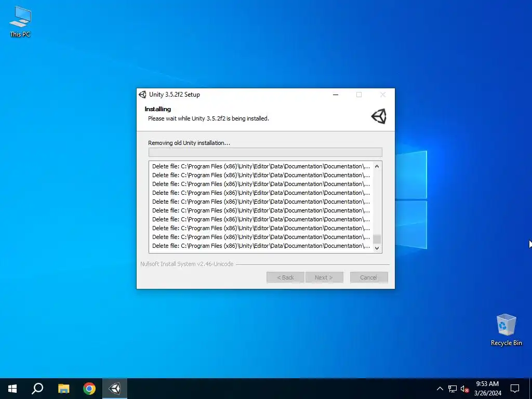Click 'Removing old Unity installation...' status text

tap(189, 143)
